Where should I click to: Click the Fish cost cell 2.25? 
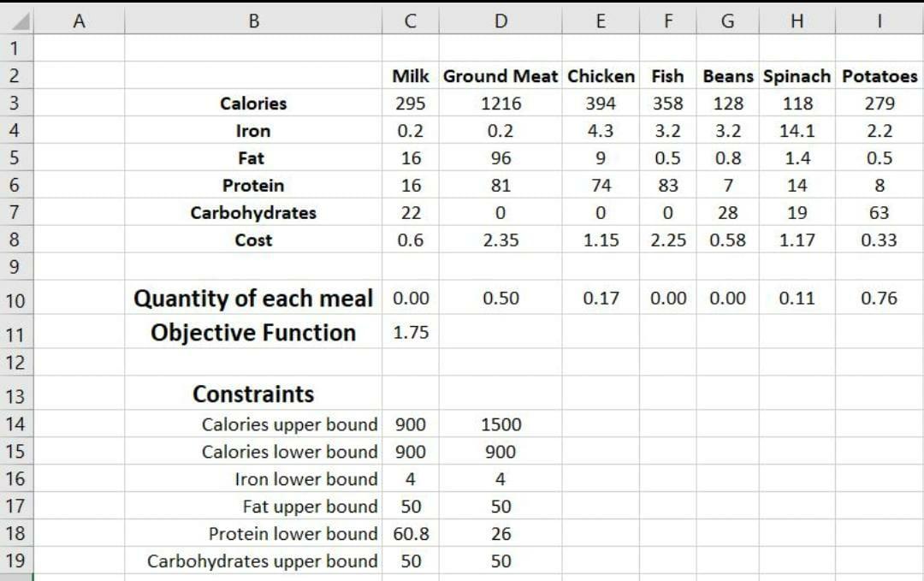(x=667, y=240)
